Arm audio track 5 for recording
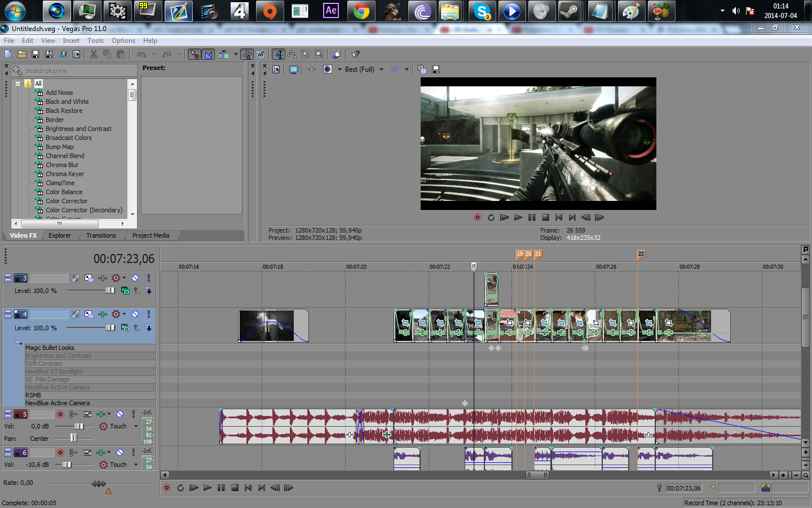812x508 pixels. [60, 414]
